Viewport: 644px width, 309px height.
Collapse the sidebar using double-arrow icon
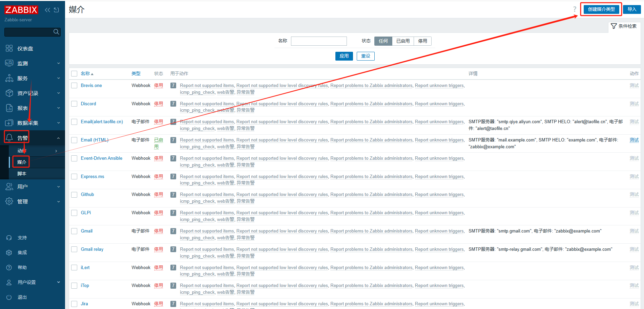[x=47, y=10]
